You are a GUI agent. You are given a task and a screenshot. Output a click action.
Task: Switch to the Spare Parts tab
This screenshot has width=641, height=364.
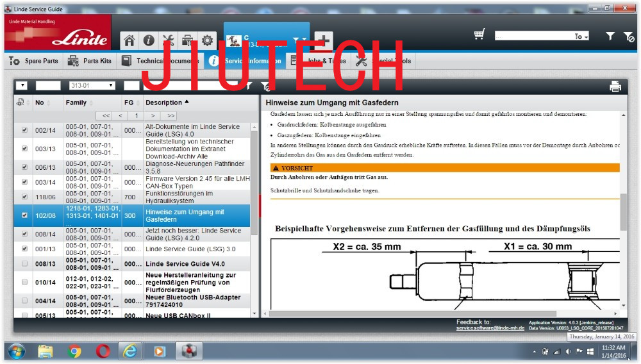pyautogui.click(x=34, y=61)
